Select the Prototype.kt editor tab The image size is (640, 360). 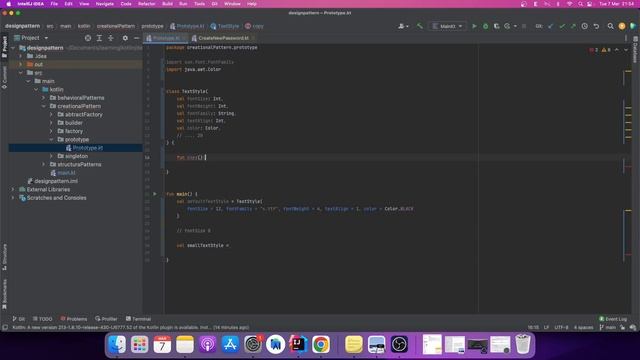[165, 38]
